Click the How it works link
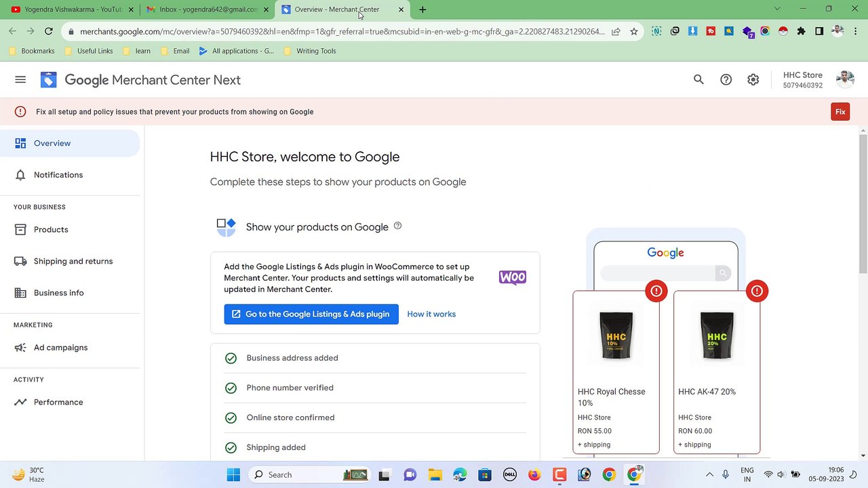Image resolution: width=868 pixels, height=488 pixels. point(431,314)
